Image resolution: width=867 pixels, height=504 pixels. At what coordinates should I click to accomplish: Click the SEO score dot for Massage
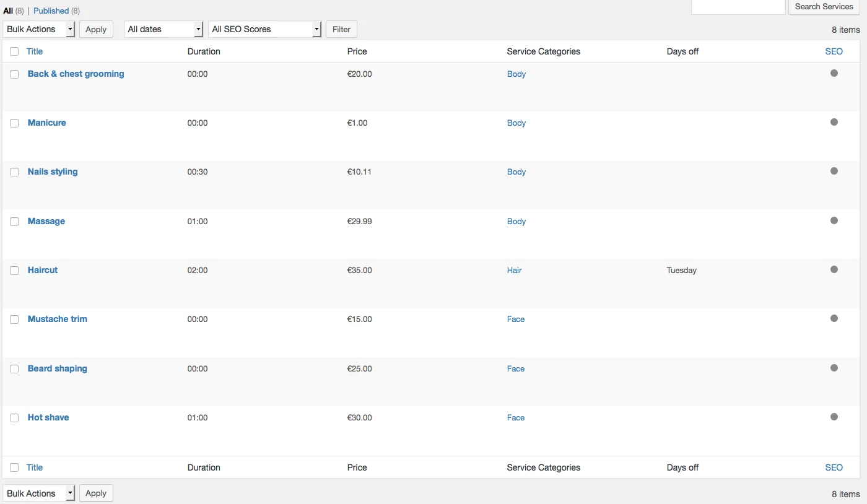pyautogui.click(x=834, y=220)
